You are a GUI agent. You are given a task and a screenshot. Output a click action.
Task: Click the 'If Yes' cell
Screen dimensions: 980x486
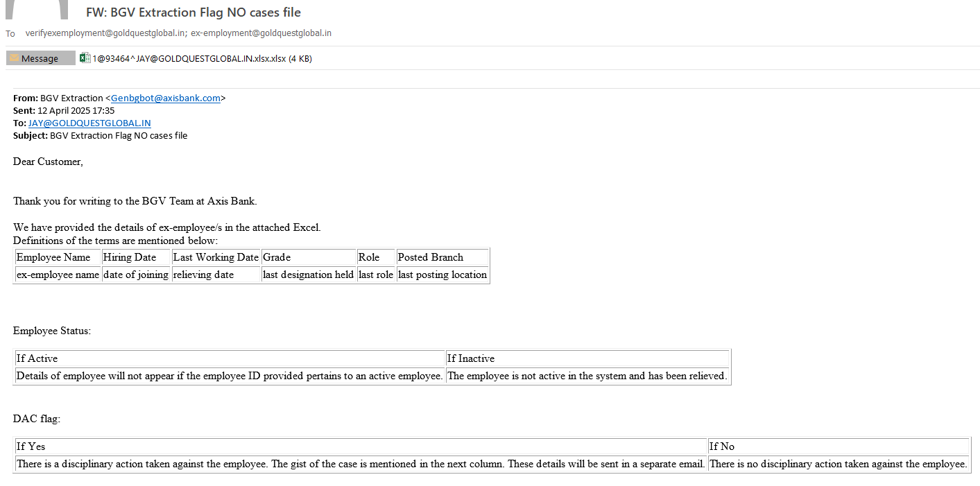pyautogui.click(x=361, y=446)
